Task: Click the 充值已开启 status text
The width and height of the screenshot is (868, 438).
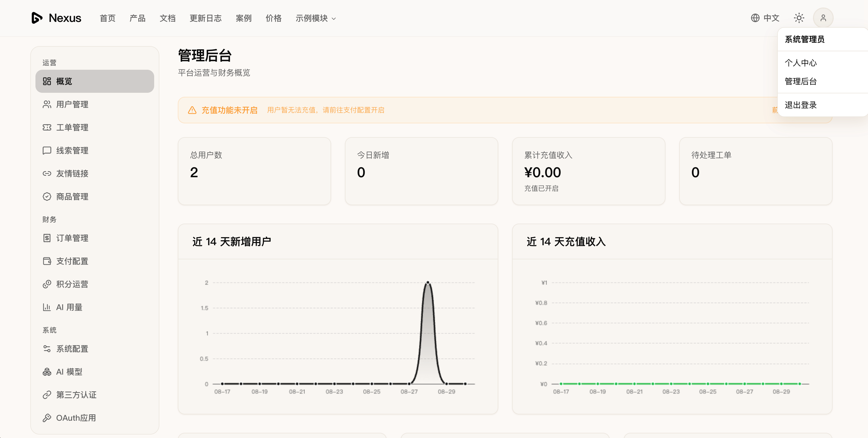Action: [541, 188]
